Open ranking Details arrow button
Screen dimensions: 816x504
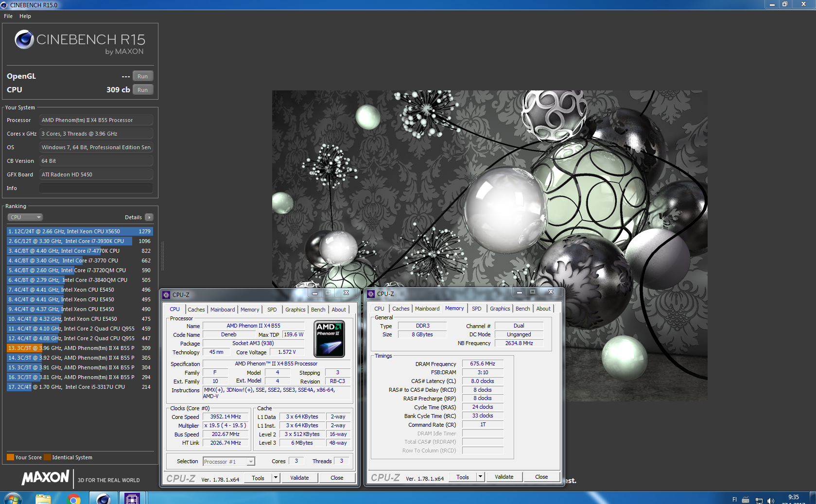(x=149, y=217)
